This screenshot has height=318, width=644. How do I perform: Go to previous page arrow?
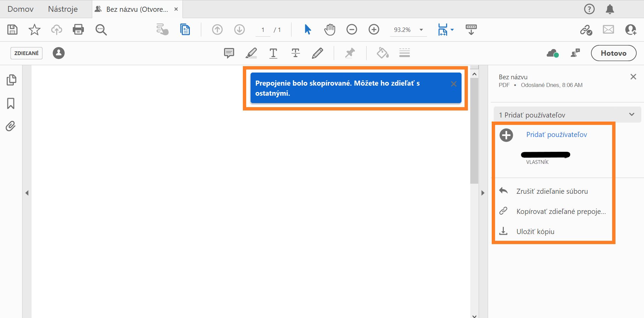[217, 30]
